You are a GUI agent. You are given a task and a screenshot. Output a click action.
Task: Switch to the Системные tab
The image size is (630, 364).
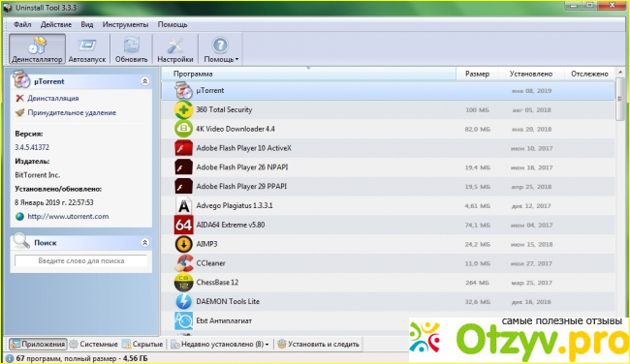(x=94, y=344)
